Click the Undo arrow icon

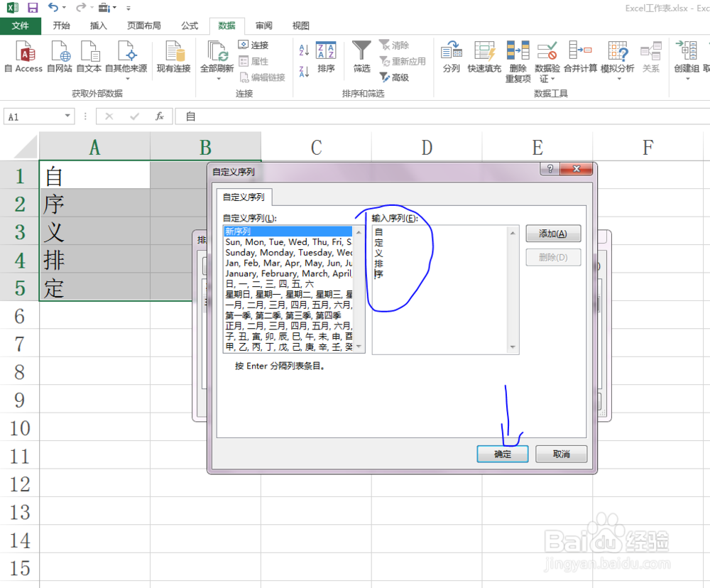tap(53, 7)
